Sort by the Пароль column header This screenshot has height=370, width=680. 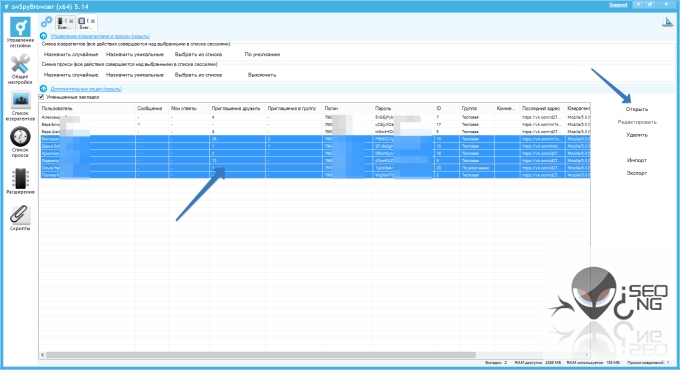point(403,108)
